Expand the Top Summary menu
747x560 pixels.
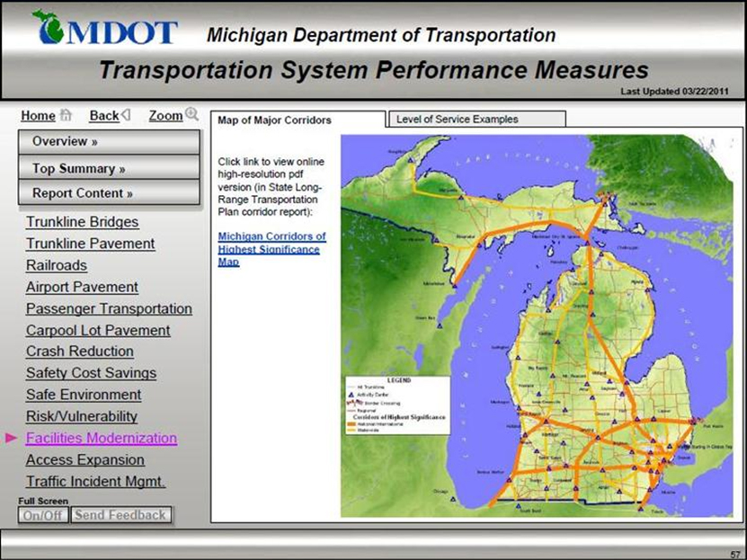click(109, 167)
